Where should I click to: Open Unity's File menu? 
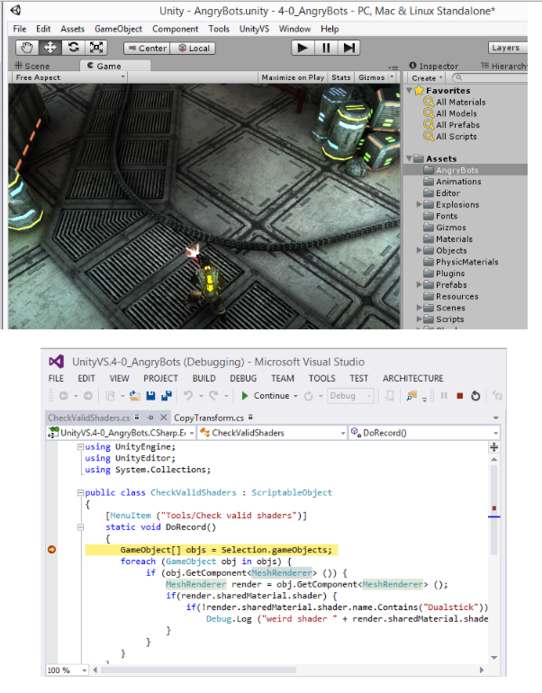click(x=19, y=29)
